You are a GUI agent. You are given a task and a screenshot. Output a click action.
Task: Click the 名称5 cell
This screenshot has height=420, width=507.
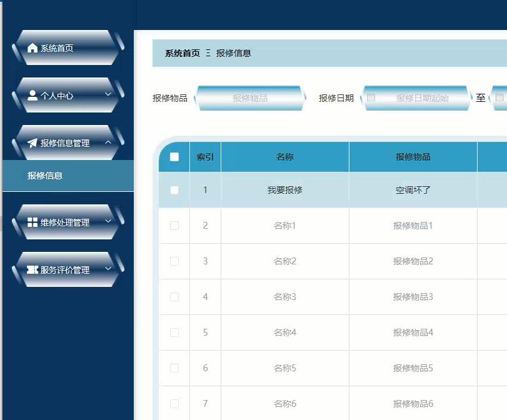pyautogui.click(x=285, y=367)
